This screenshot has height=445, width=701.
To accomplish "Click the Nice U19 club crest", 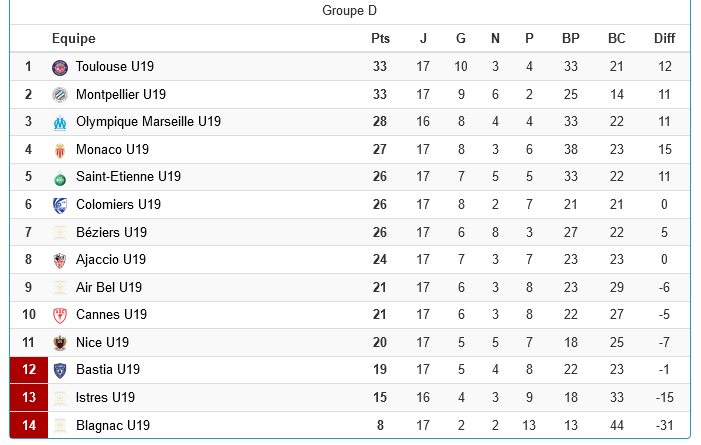I will point(60,343).
